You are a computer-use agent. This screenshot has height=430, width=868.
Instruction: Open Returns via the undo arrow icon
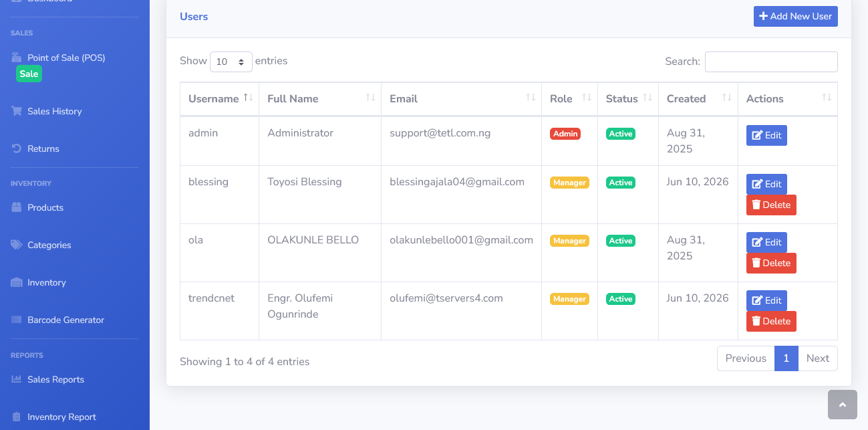coord(17,148)
